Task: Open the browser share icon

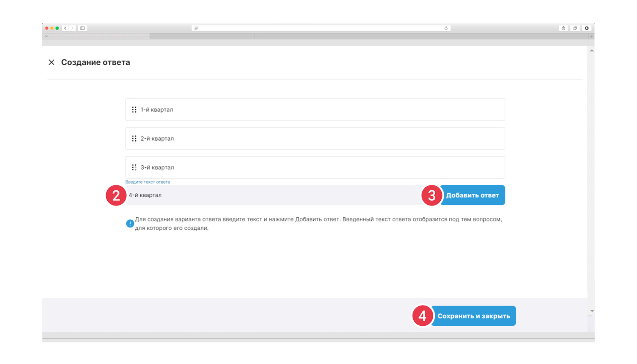Action: click(x=563, y=28)
